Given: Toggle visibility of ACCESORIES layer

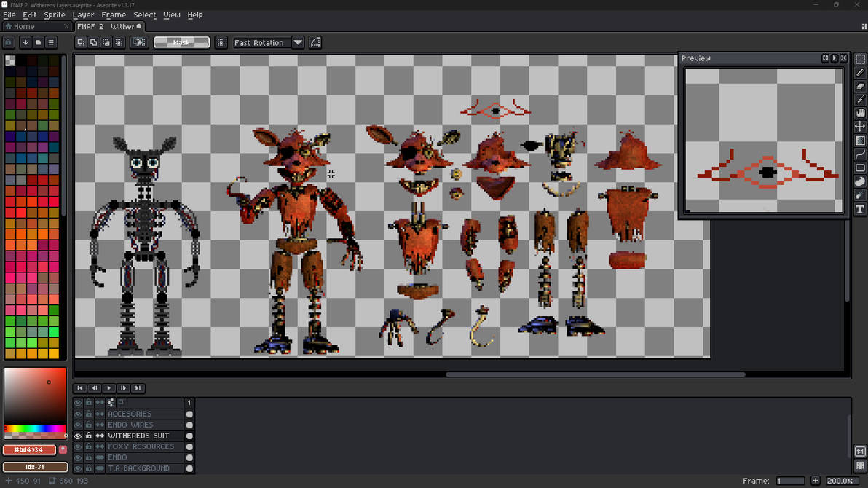Looking at the screenshot, I should 77,414.
